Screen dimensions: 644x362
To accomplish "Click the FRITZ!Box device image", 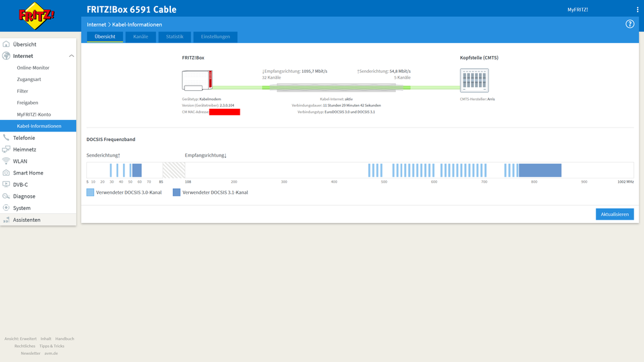I will click(x=197, y=81).
